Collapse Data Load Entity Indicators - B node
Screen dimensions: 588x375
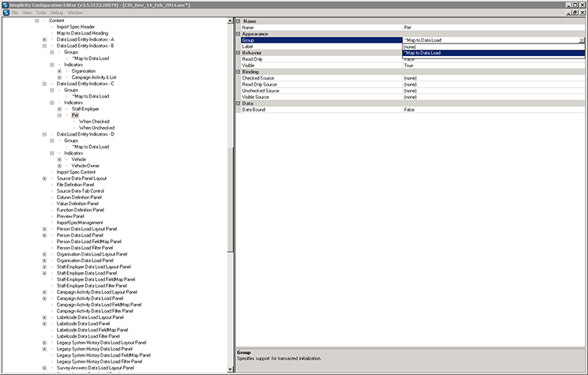click(44, 46)
